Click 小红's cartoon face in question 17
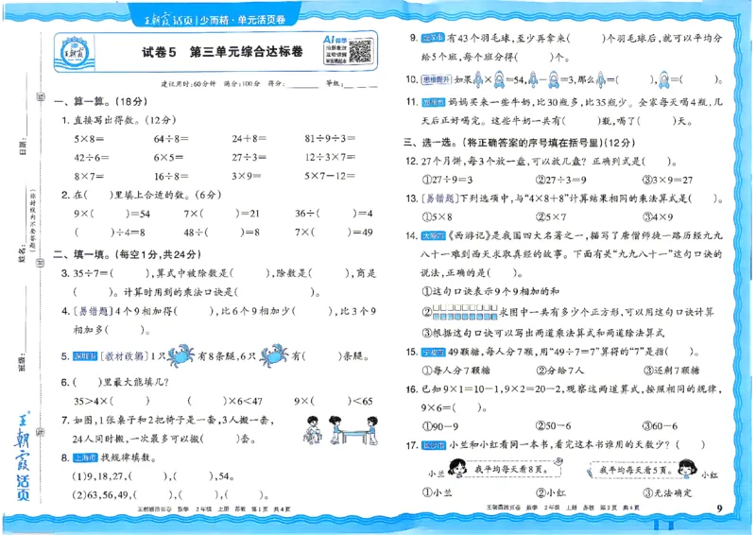The height and width of the screenshot is (535, 756). (x=687, y=468)
